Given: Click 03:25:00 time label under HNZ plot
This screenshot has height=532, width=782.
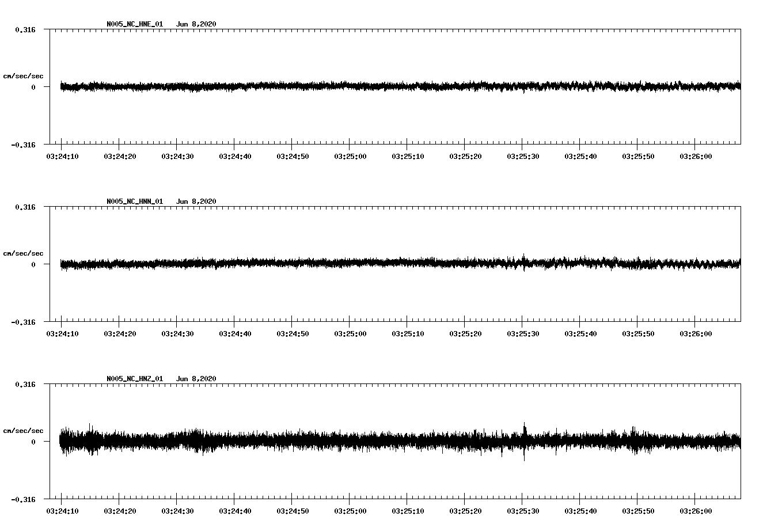Looking at the screenshot, I should point(350,511).
